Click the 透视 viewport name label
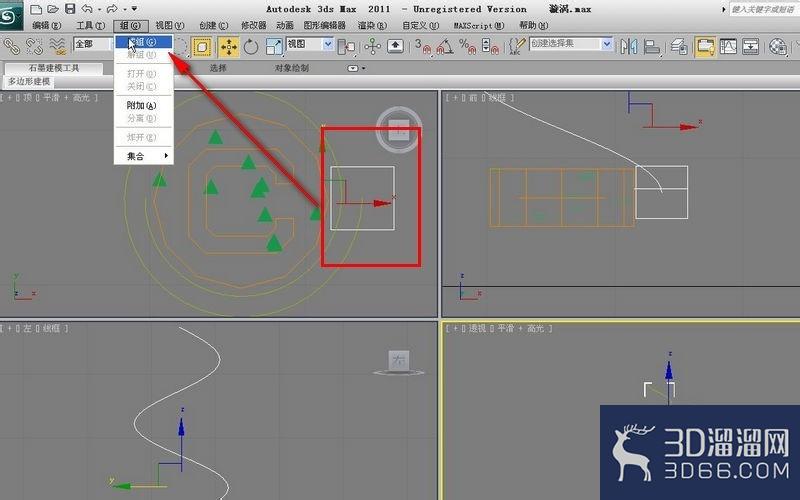This screenshot has height=500, width=800. [x=477, y=329]
